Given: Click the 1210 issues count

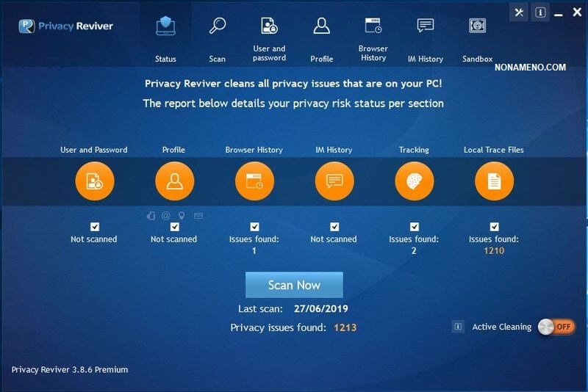Looking at the screenshot, I should pyautogui.click(x=494, y=251).
